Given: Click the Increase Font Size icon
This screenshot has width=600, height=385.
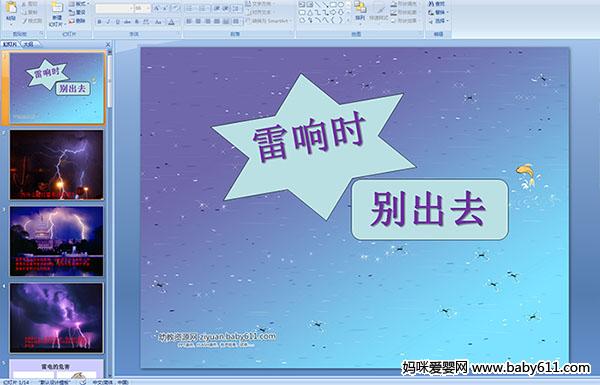Looking at the screenshot, I should click(x=157, y=8).
